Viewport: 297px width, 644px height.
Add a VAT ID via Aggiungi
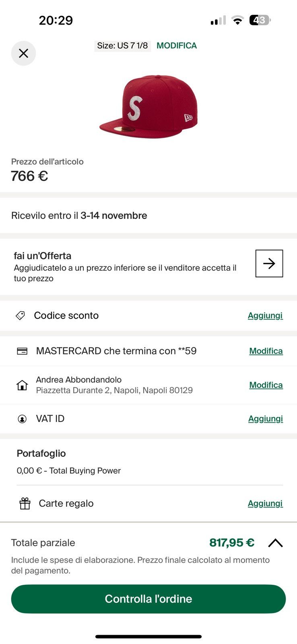pos(266,419)
